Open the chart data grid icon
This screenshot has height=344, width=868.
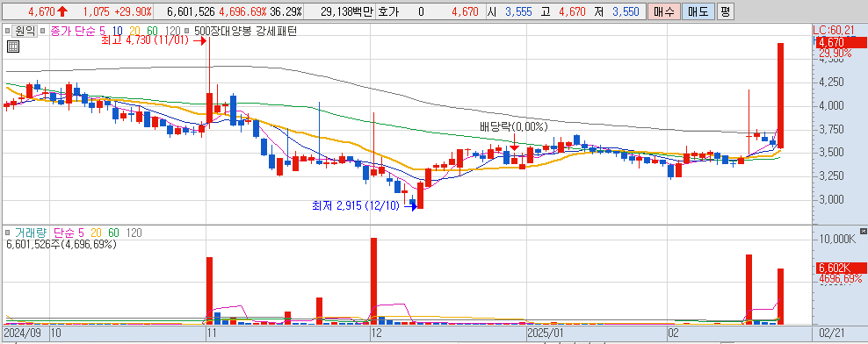point(12,47)
